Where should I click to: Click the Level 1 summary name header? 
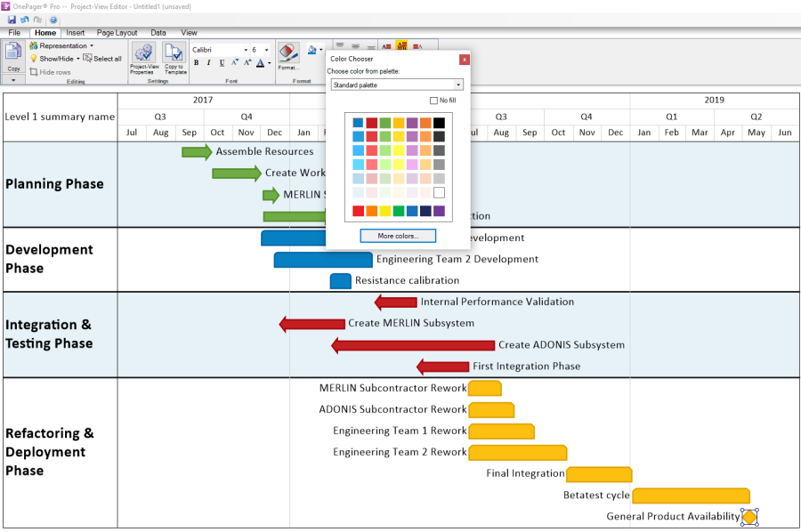click(60, 117)
